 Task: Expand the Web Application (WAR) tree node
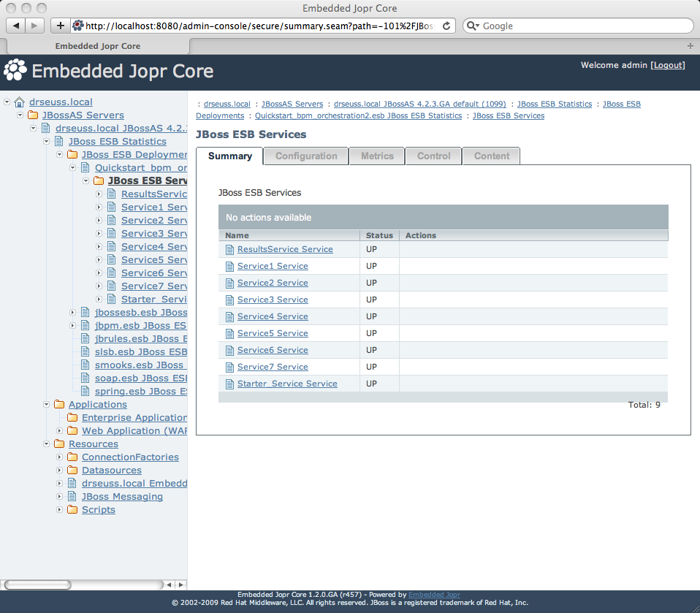tap(59, 430)
